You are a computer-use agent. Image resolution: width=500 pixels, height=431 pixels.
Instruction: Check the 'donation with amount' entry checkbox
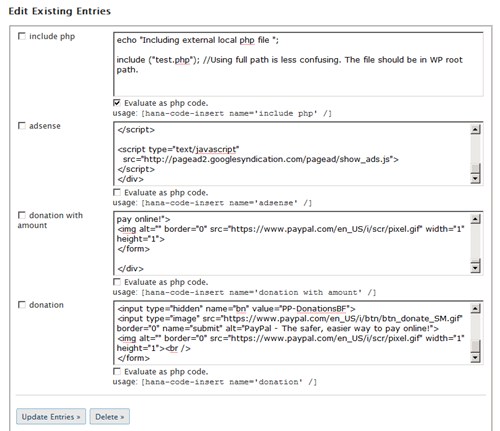tap(22, 215)
